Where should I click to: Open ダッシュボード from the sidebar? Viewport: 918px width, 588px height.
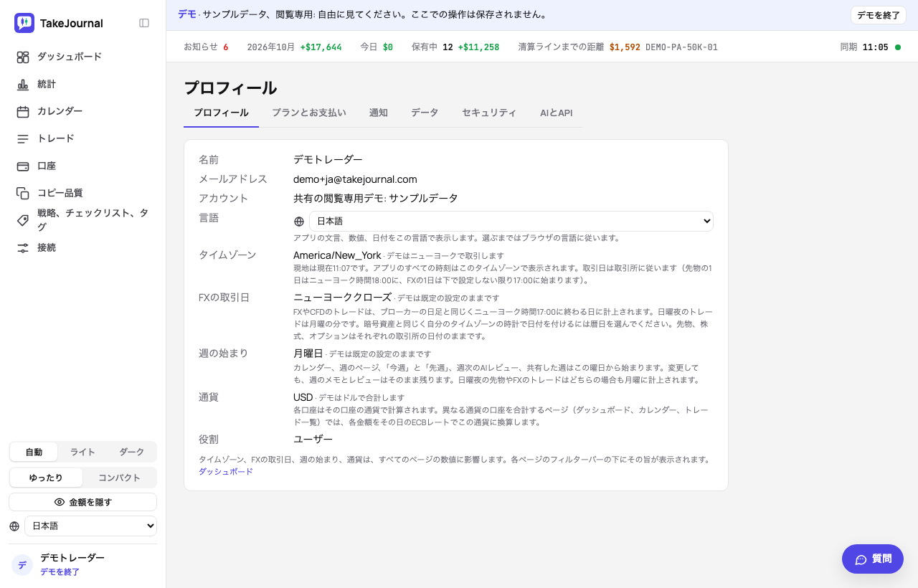(x=83, y=57)
